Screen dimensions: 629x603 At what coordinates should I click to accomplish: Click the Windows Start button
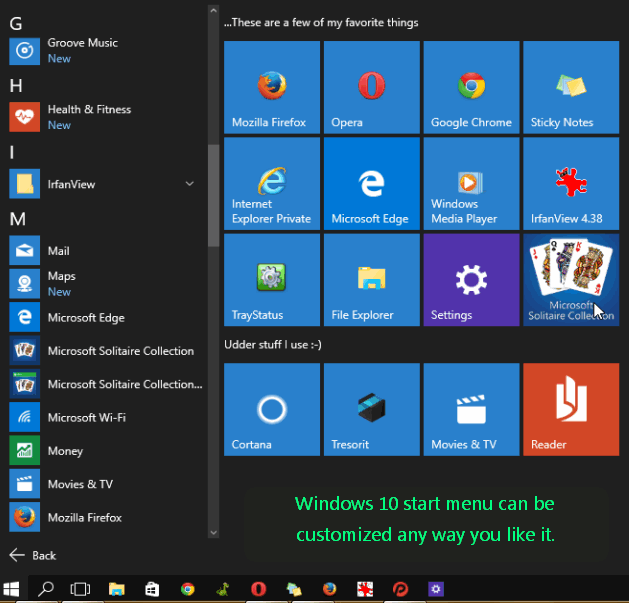(x=11, y=589)
